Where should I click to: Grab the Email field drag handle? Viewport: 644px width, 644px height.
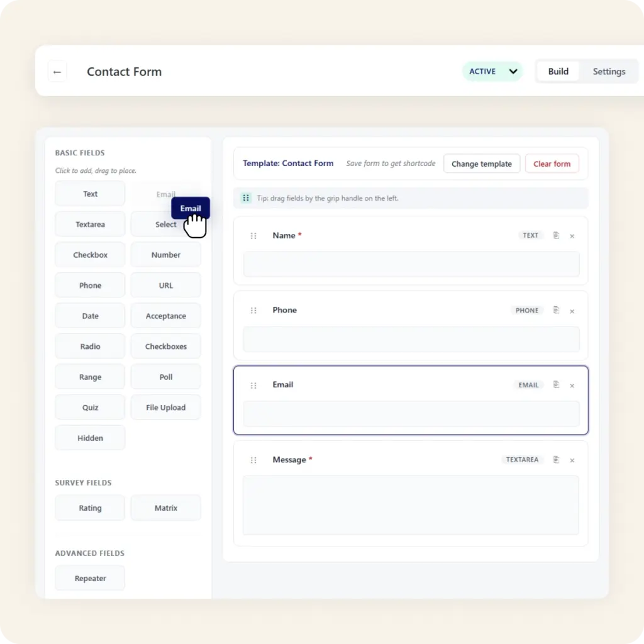pyautogui.click(x=253, y=386)
